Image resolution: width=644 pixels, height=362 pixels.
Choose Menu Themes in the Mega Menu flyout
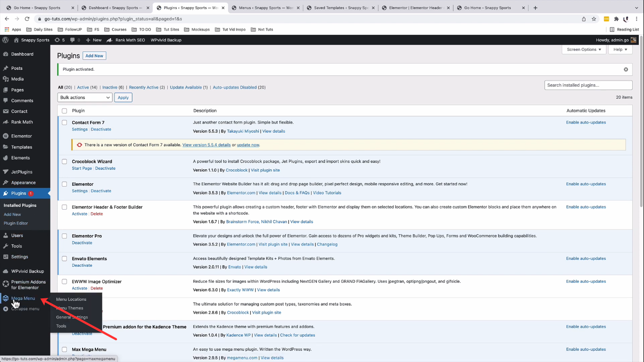(x=70, y=308)
